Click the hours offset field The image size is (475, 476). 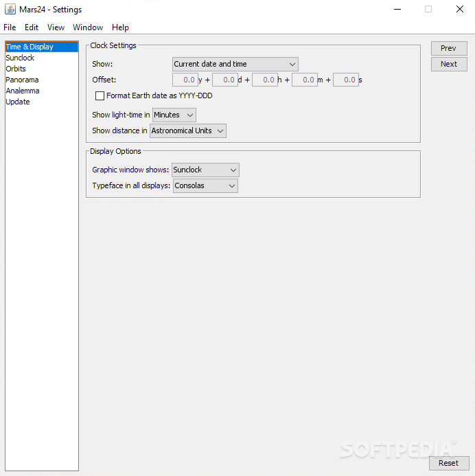pyautogui.click(x=265, y=80)
